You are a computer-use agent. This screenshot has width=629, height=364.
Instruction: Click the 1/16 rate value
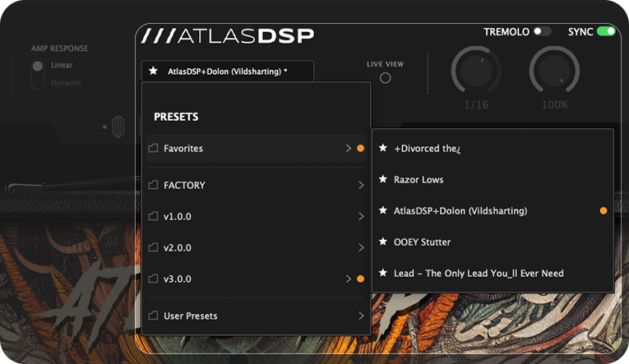(x=476, y=104)
